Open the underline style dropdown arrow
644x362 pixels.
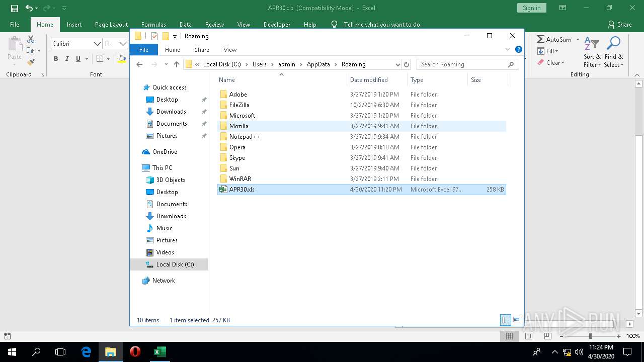87,59
